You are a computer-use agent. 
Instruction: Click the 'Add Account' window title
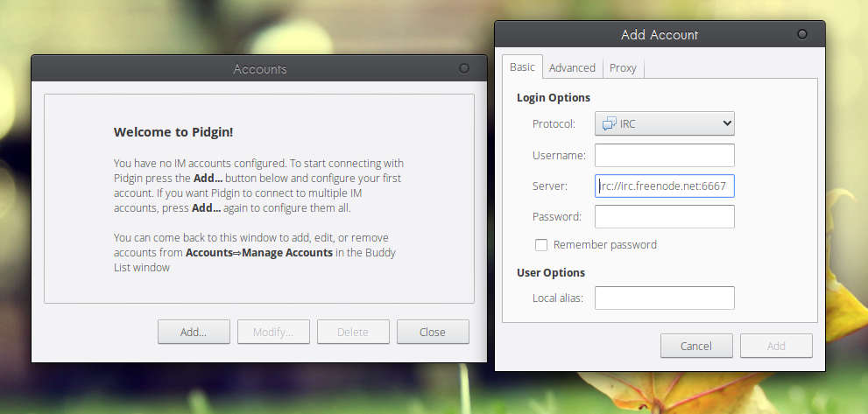[x=660, y=35]
